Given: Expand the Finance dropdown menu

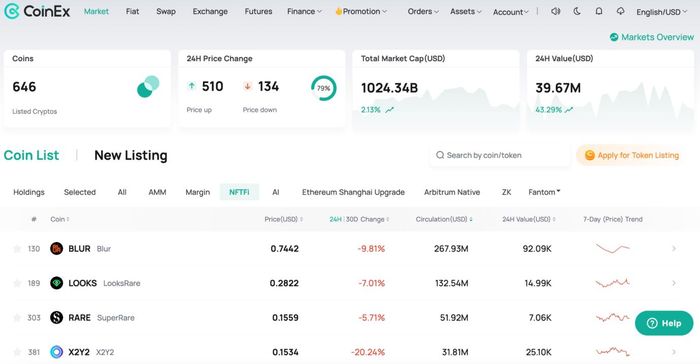Looking at the screenshot, I should click(x=304, y=12).
